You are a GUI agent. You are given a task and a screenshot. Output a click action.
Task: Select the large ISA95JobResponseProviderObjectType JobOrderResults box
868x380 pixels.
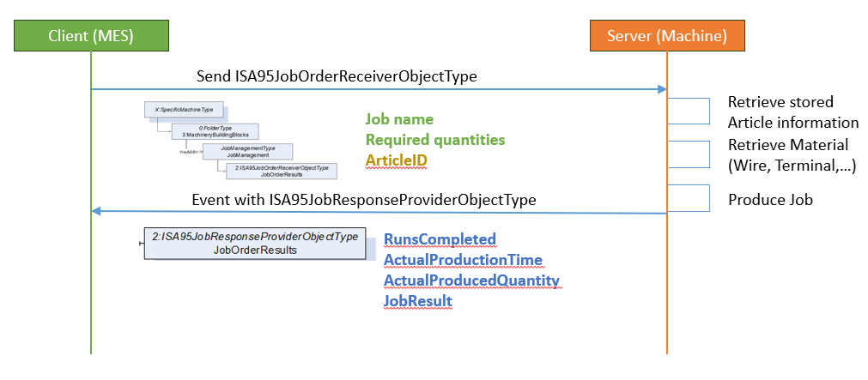255,243
